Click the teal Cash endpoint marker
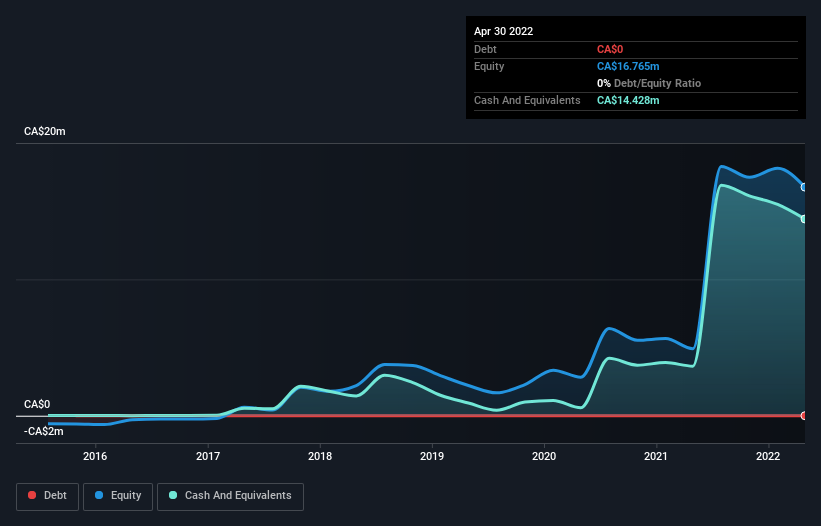The image size is (821, 526). coord(804,219)
